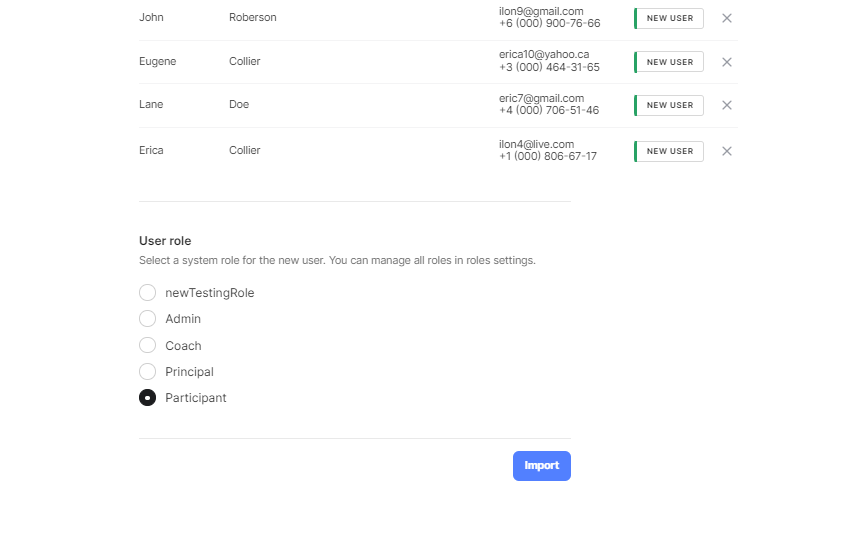Click first name Eugene in the table
The image size is (864, 536).
(x=157, y=62)
